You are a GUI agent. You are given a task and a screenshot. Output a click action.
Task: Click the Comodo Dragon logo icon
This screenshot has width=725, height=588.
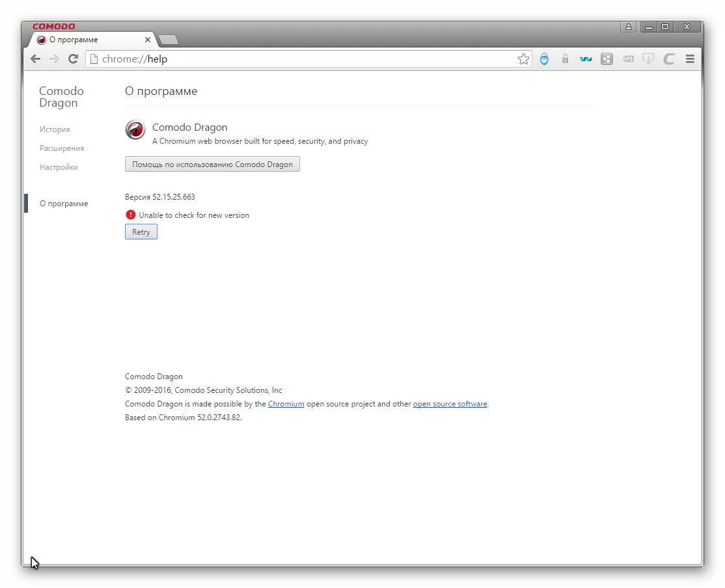coord(135,129)
